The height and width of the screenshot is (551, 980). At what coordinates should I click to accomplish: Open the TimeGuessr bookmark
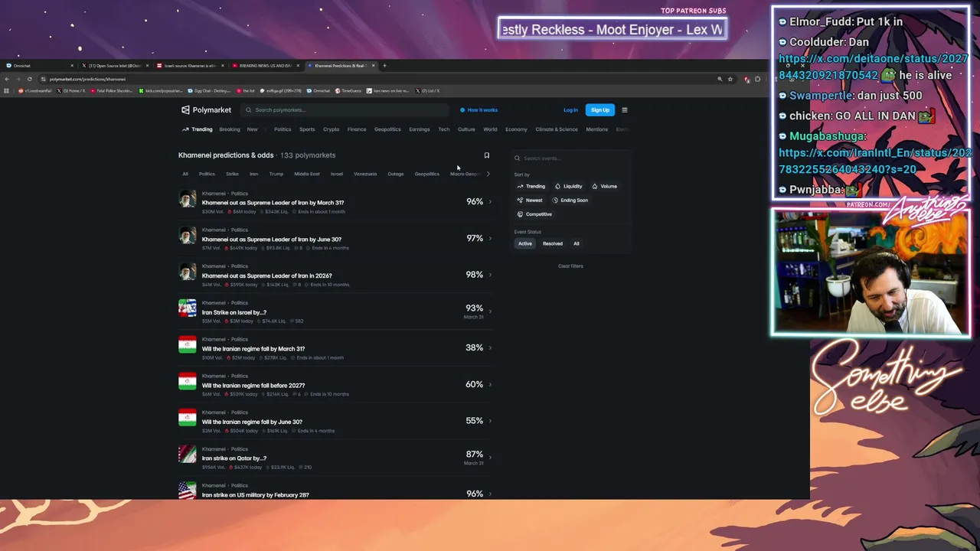coord(348,91)
